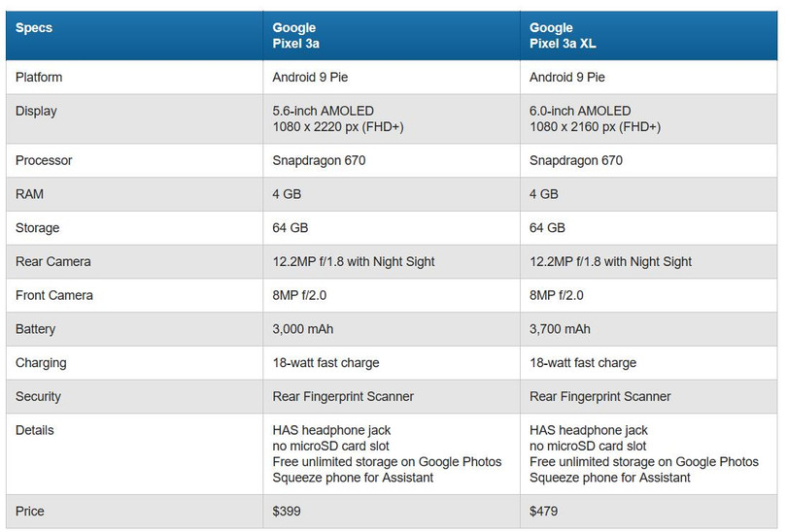
Task: Click the Rear Camera row label
Action: click(x=53, y=262)
